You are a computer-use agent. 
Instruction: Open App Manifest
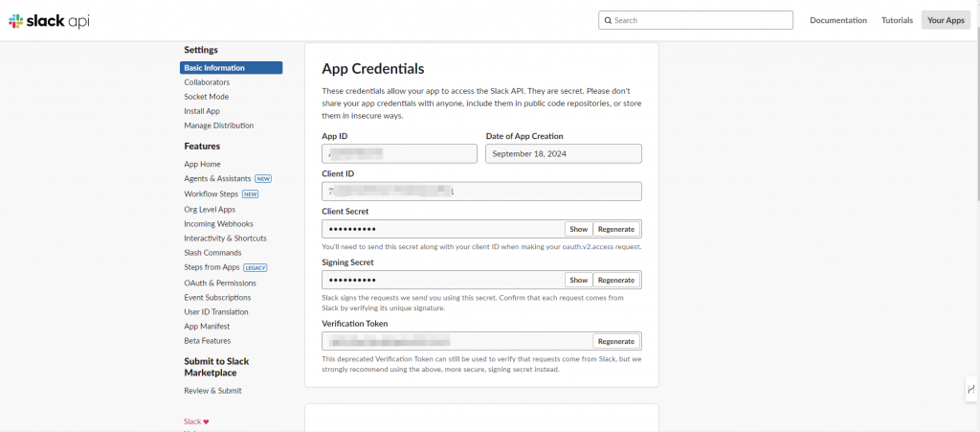[207, 327]
